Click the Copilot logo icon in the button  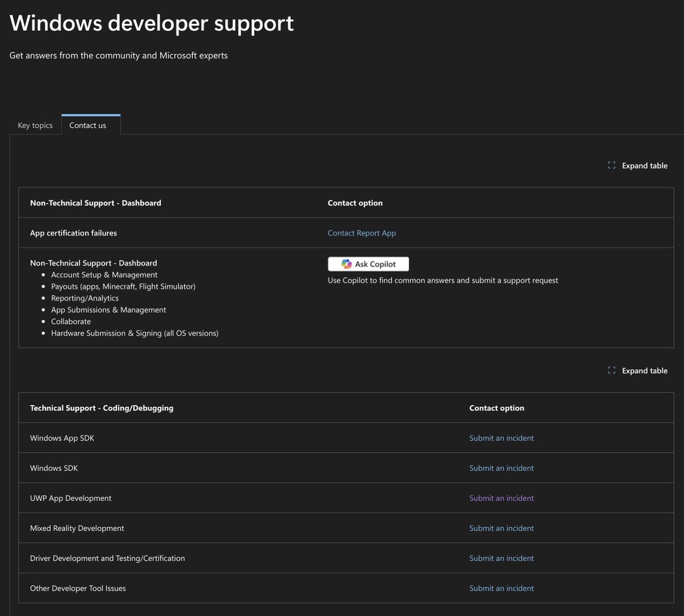point(347,264)
